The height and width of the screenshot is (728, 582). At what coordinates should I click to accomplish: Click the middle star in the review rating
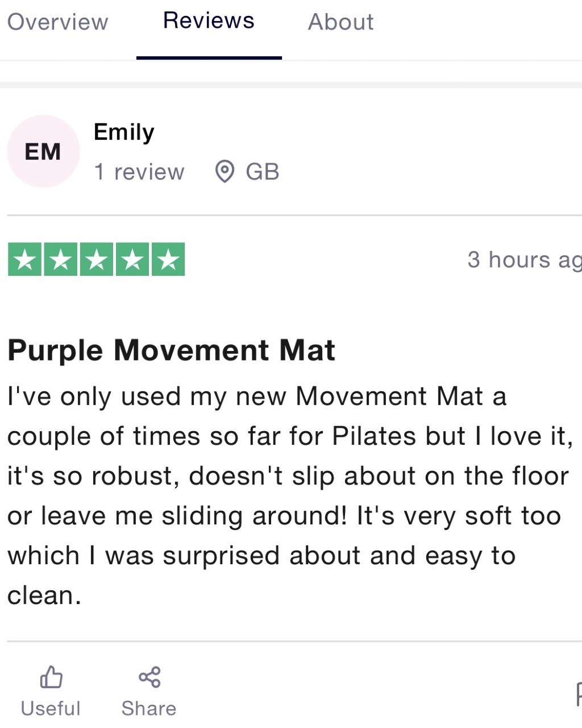pyautogui.click(x=95, y=259)
